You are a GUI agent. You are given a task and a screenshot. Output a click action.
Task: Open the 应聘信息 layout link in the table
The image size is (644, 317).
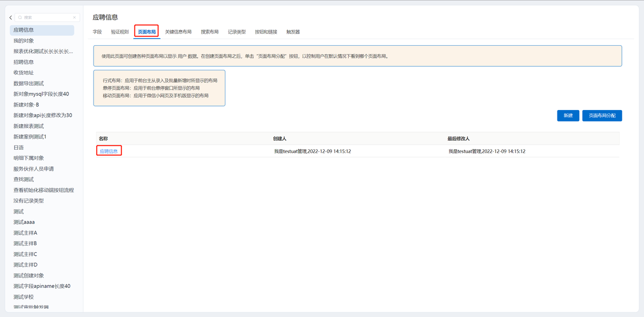[x=109, y=151]
